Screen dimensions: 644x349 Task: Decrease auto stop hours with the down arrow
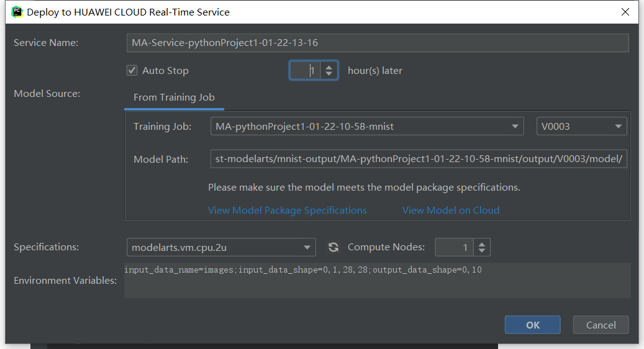[329, 75]
